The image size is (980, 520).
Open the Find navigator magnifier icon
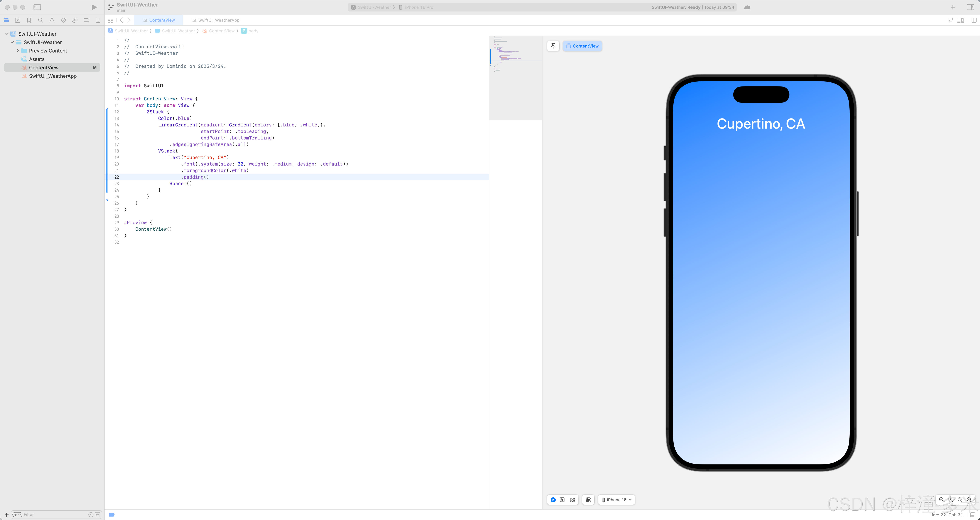click(x=40, y=20)
